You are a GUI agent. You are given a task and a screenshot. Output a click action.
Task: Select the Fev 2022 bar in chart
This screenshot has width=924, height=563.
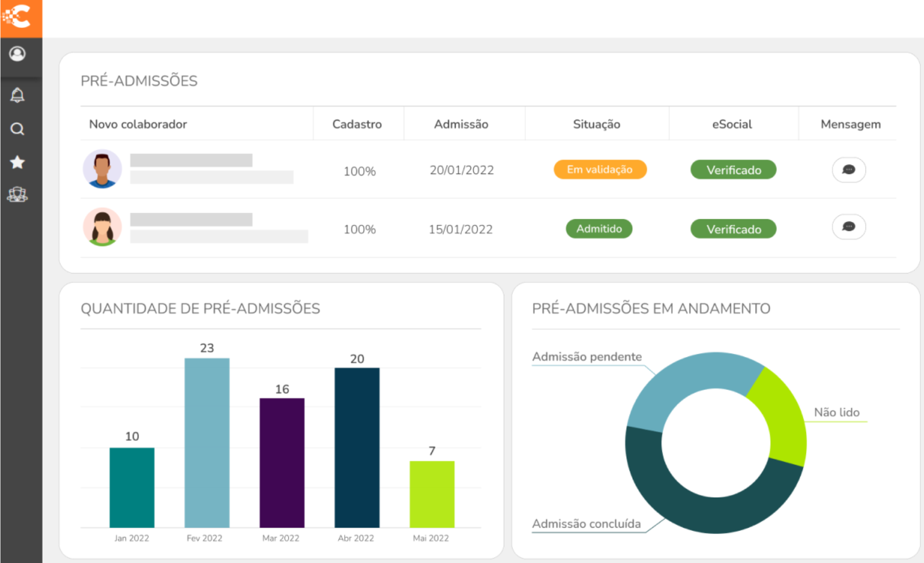(x=207, y=443)
